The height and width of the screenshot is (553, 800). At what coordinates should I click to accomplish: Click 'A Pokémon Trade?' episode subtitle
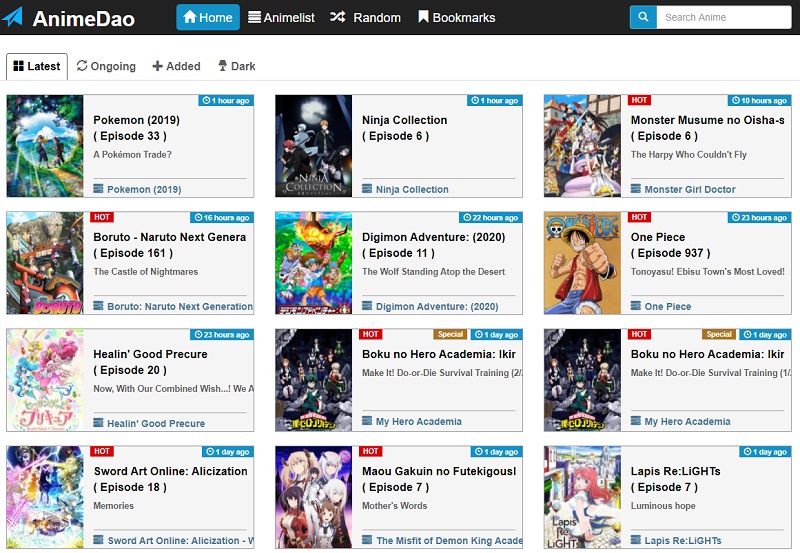[x=132, y=155]
